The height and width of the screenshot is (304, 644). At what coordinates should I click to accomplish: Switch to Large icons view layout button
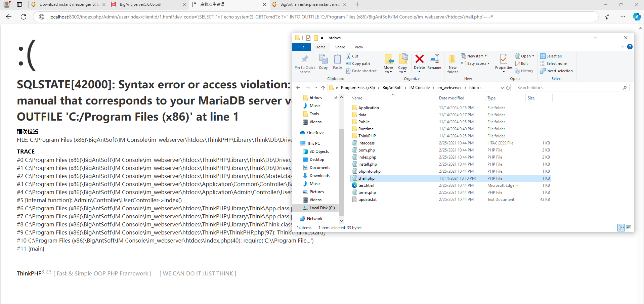629,228
